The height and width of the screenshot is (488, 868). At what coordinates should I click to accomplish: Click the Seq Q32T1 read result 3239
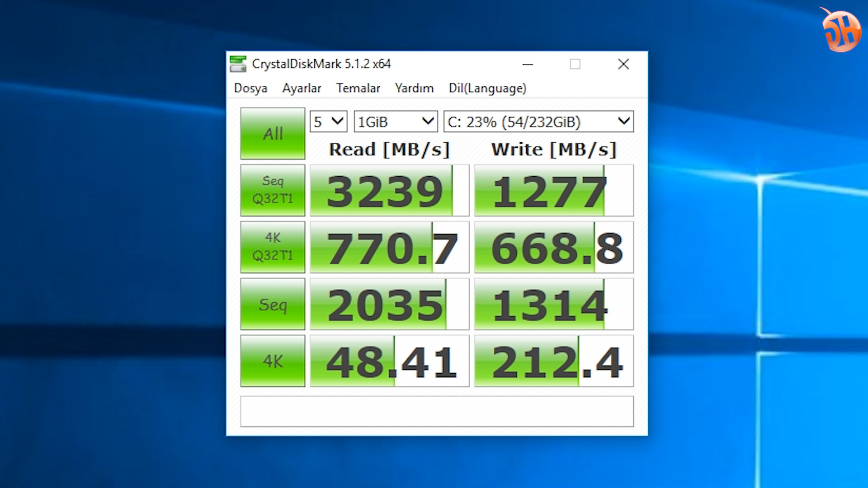390,190
